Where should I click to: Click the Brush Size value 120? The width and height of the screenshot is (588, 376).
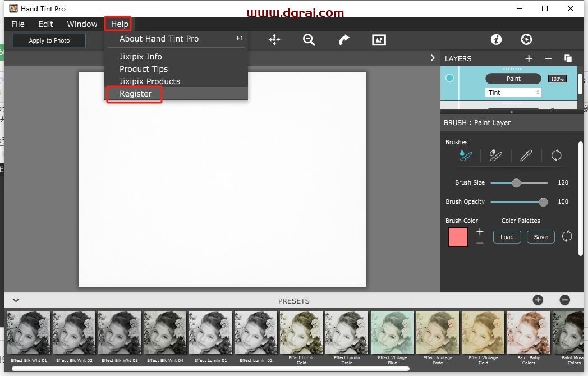click(x=563, y=182)
